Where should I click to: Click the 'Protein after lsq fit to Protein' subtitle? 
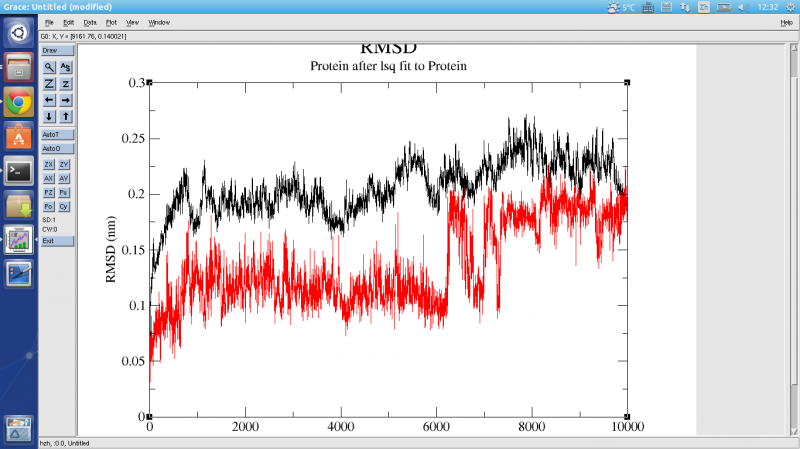coord(388,66)
